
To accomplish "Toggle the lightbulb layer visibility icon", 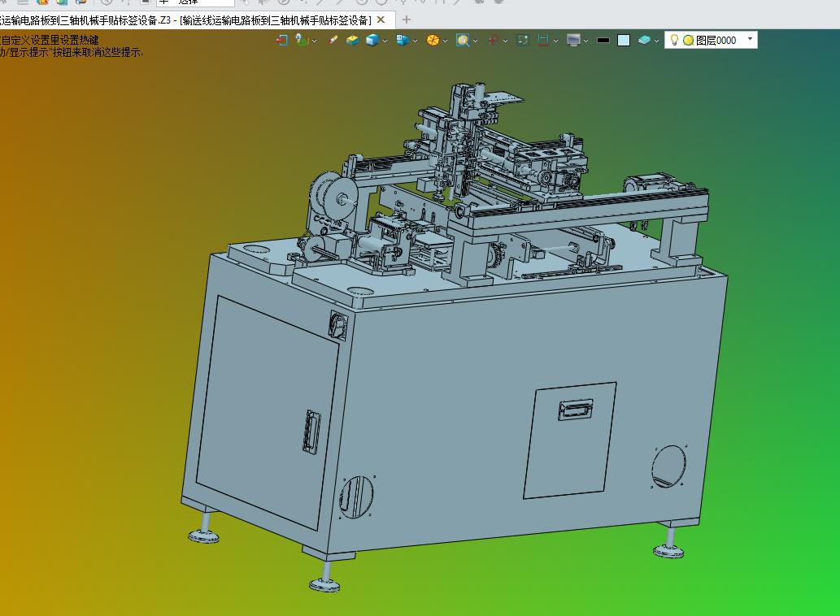I will click(x=674, y=40).
